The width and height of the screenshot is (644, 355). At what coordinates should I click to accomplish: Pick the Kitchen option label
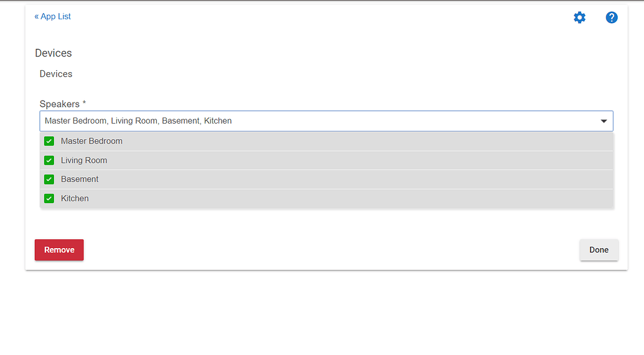coord(75,198)
